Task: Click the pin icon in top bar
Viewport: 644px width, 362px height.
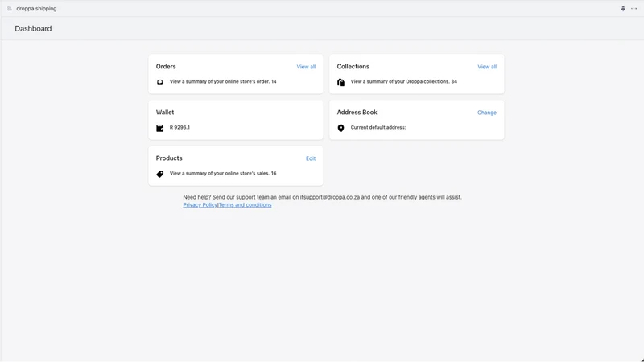Action: tap(623, 9)
